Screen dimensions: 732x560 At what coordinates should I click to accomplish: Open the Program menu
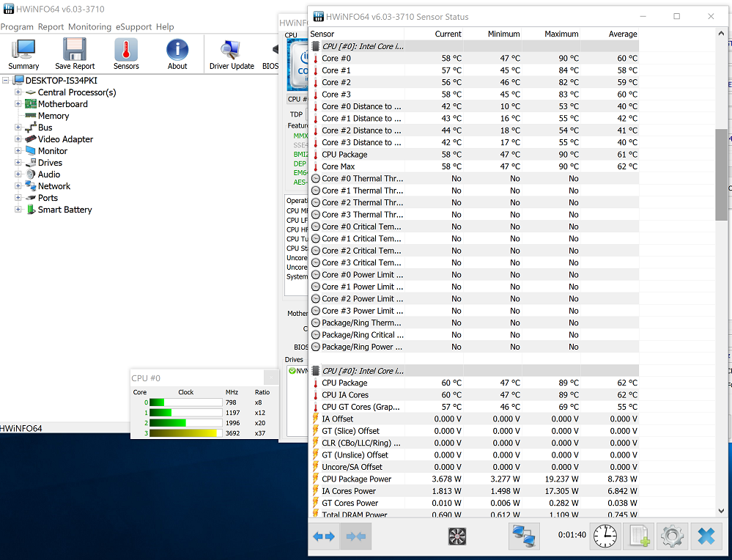pos(17,27)
